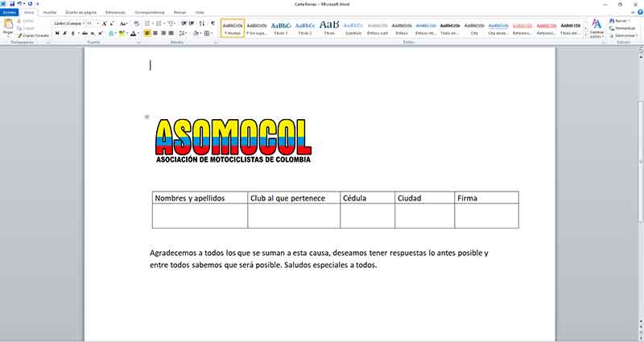Center the text alignment
The height and width of the screenshot is (342, 644).
click(155, 33)
